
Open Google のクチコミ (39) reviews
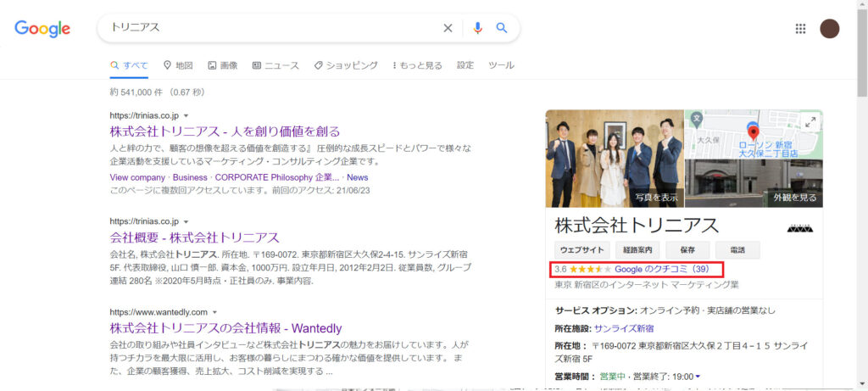[661, 270]
